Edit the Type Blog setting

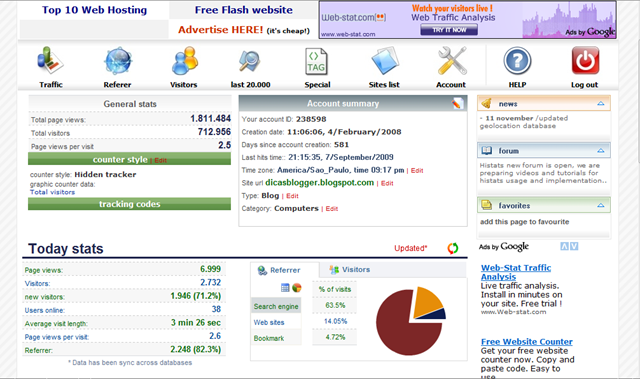tap(292, 196)
